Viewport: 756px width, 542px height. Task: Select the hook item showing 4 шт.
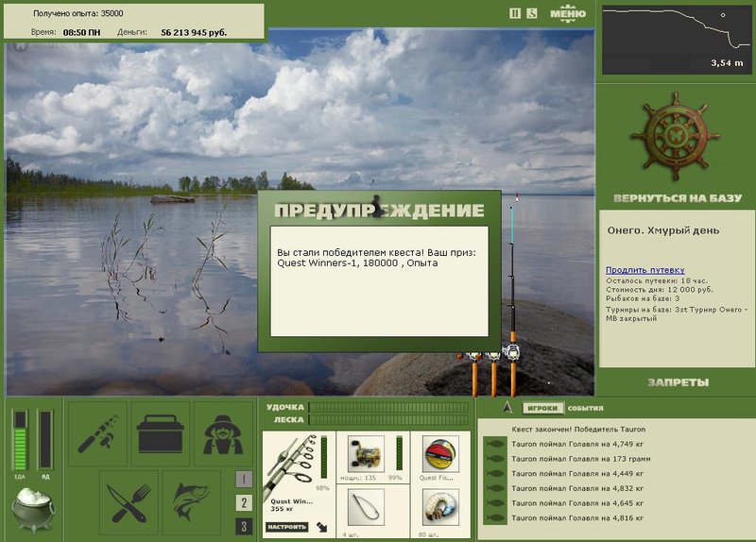[x=366, y=507]
